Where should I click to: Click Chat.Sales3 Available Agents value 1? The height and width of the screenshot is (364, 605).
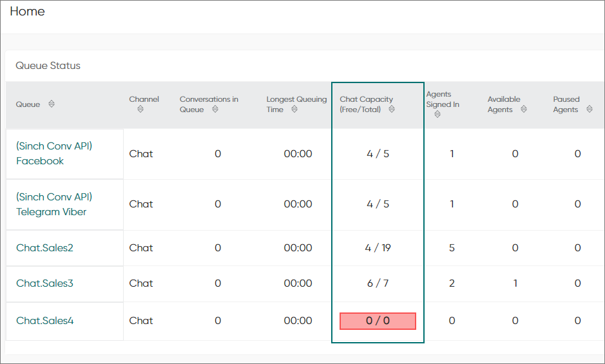(x=515, y=283)
